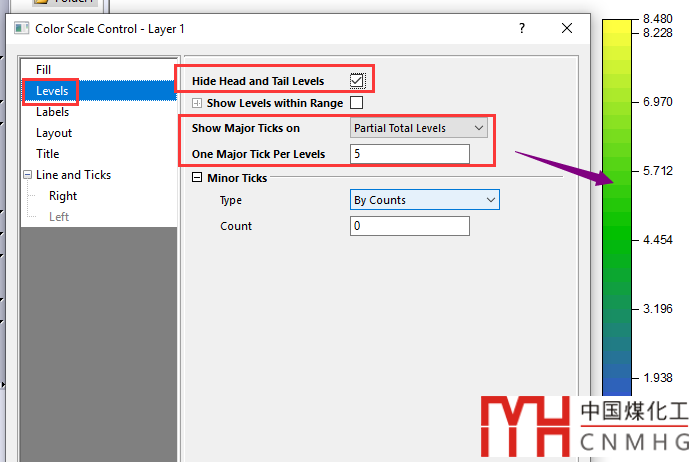Open the Title page
694x462 pixels.
(x=48, y=154)
